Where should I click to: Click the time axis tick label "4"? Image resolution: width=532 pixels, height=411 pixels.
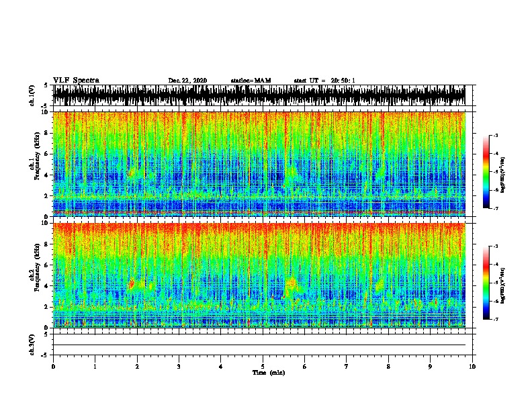(221, 367)
